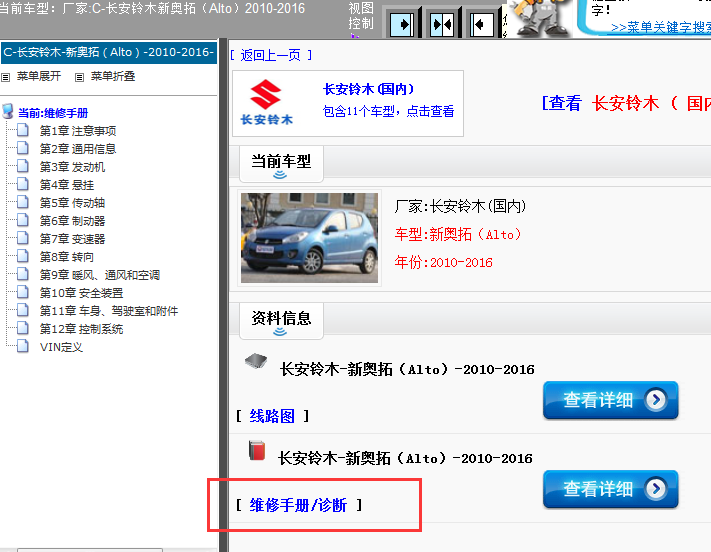Click the right-arrow view control icon
This screenshot has width=711, height=552.
point(402,24)
